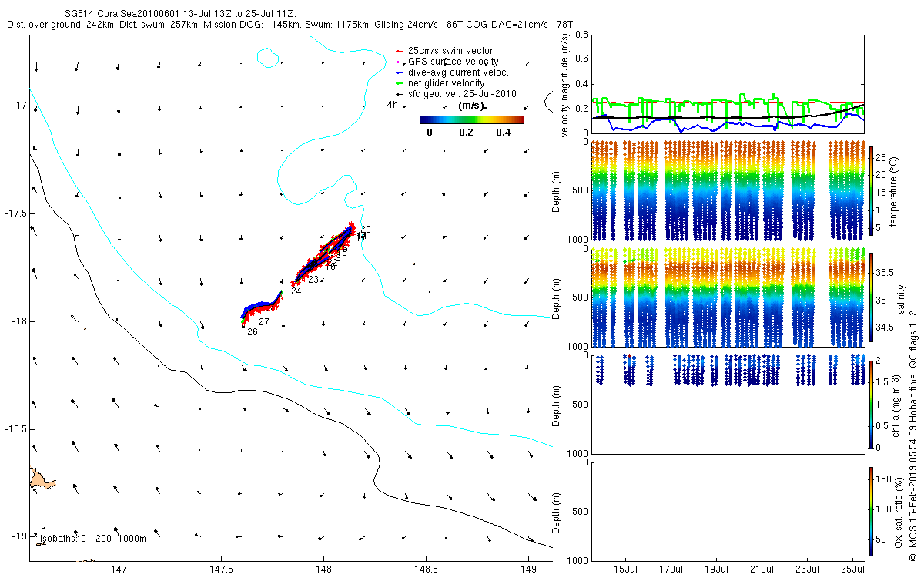
Task: Click the map latitude tick "-17.5"
Action: coord(15,213)
